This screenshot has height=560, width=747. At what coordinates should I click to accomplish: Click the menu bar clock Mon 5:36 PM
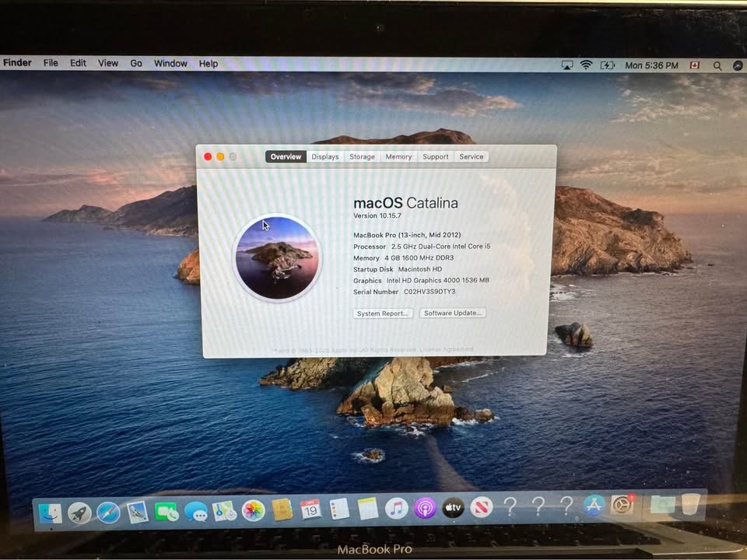coord(651,65)
